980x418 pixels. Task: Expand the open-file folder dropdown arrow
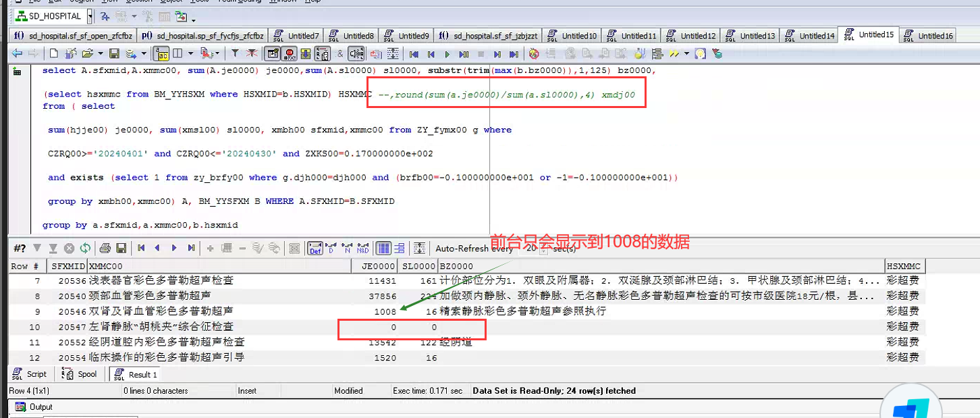100,53
